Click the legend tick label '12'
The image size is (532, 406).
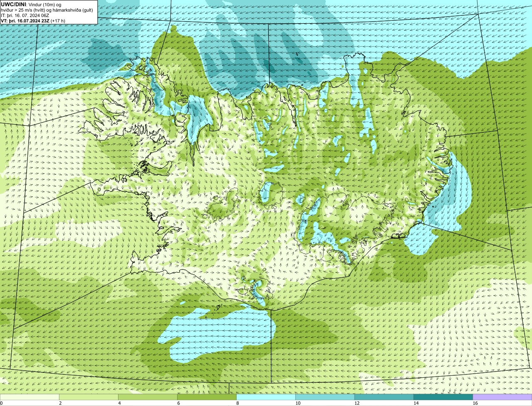(x=357, y=403)
